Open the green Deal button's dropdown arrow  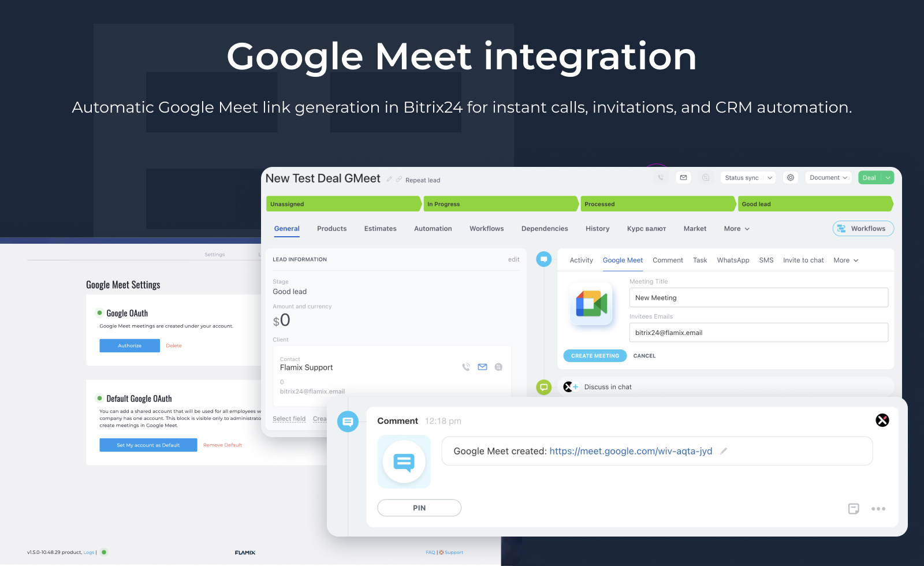coord(888,178)
